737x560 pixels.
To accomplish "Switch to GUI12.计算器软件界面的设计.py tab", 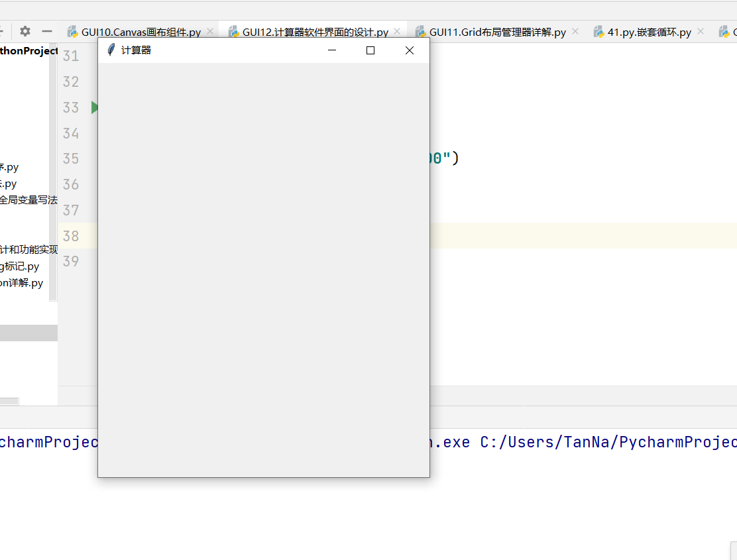I will click(x=315, y=32).
